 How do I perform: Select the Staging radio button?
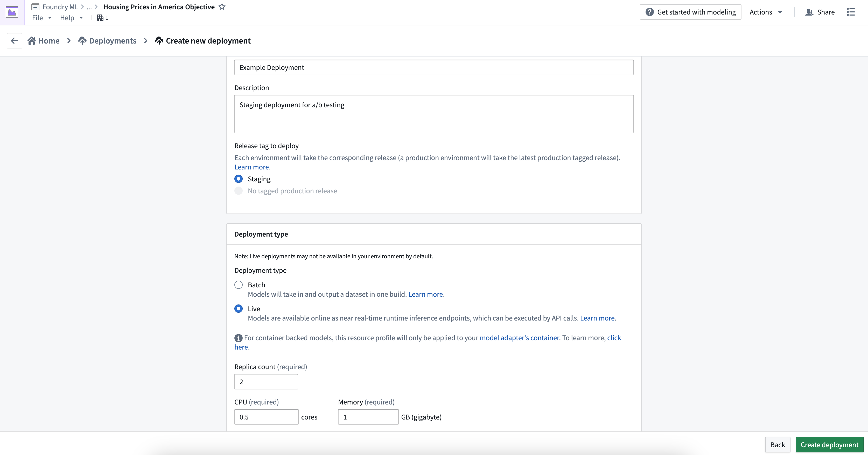tap(238, 179)
